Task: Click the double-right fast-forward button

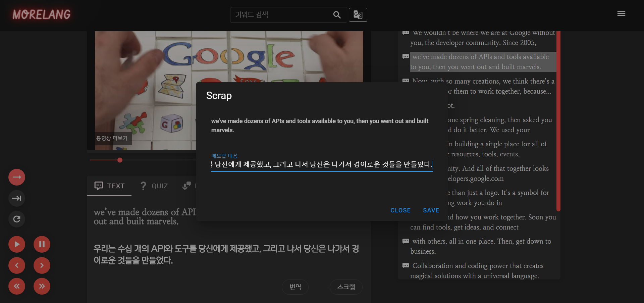Action: point(42,286)
